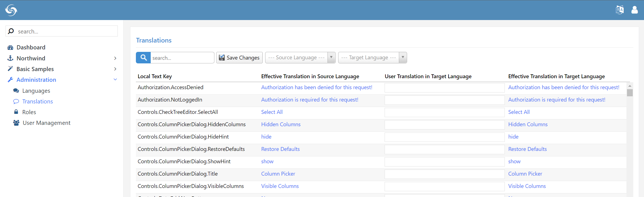The image size is (644, 197).
Task: Click the Serenity logo in header
Action: (11, 10)
